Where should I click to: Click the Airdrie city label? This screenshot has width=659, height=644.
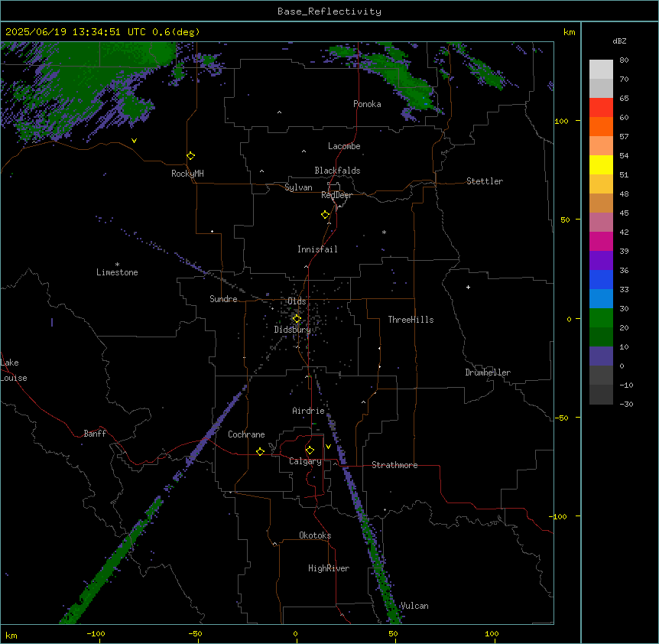309,411
